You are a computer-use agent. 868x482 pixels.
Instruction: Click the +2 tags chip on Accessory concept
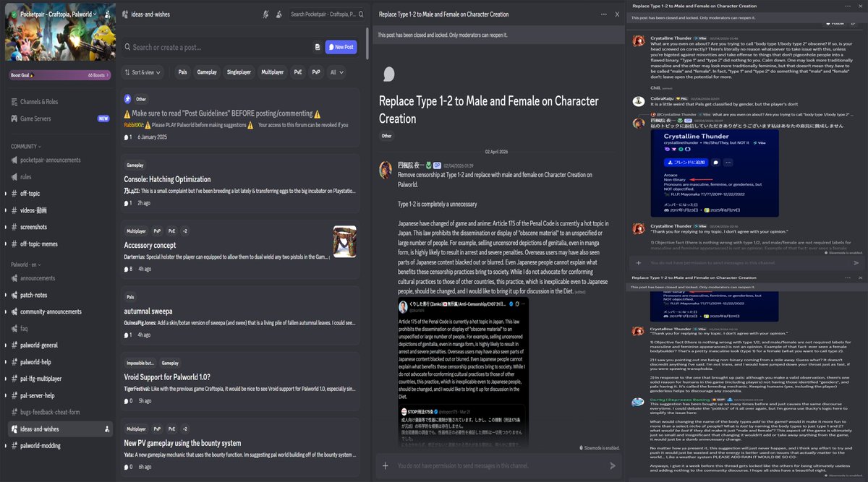pyautogui.click(x=185, y=231)
